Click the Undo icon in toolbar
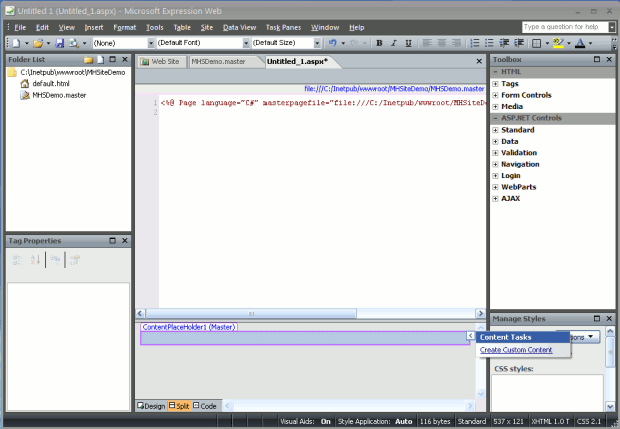The image size is (620, 429). pos(331,43)
